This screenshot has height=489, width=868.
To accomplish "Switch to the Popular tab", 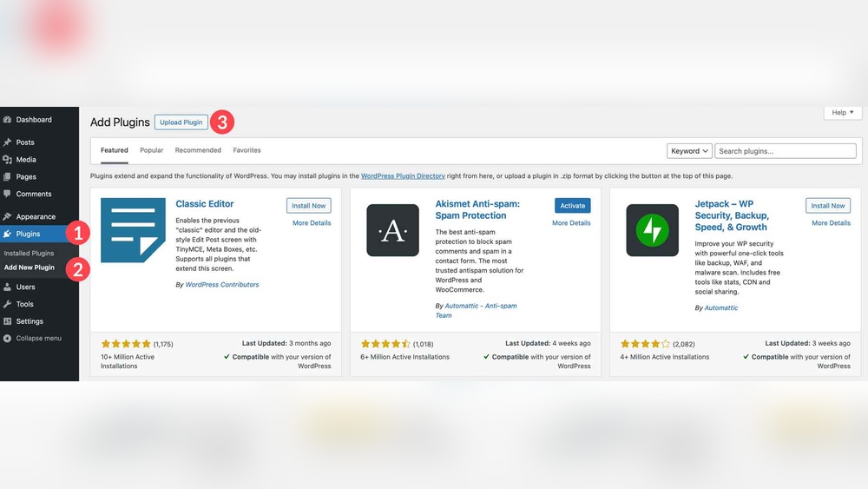I will (x=152, y=150).
